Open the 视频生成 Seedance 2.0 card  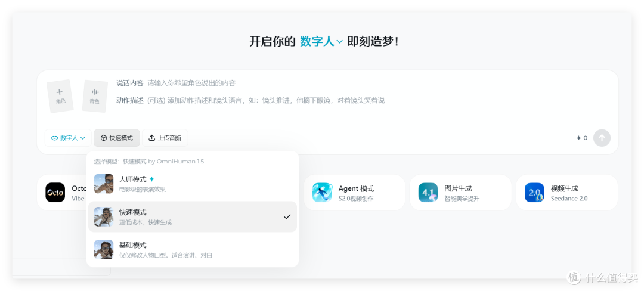pyautogui.click(x=567, y=193)
